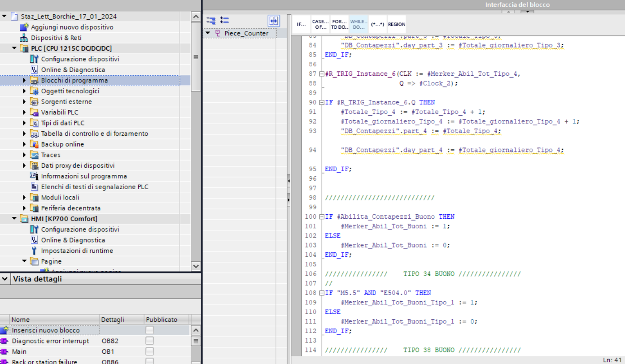
Task: Open Dispositivi & Reti network icon
Action: [x=24, y=38]
